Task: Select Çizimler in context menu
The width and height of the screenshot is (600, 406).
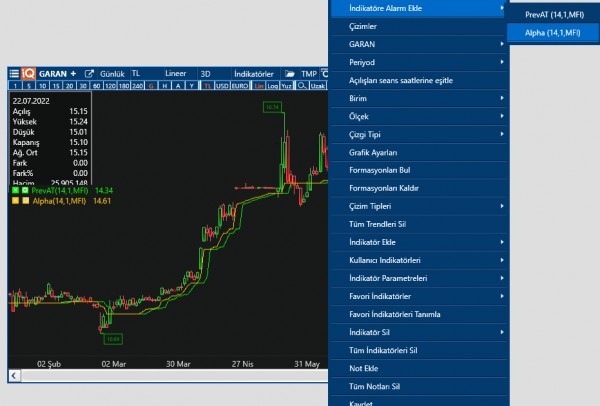Action: click(419, 26)
